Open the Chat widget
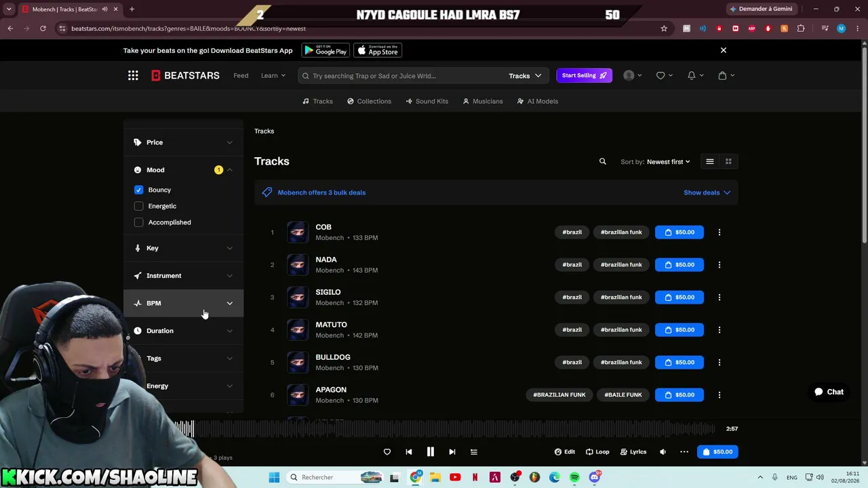Image resolution: width=868 pixels, height=488 pixels. click(x=829, y=392)
